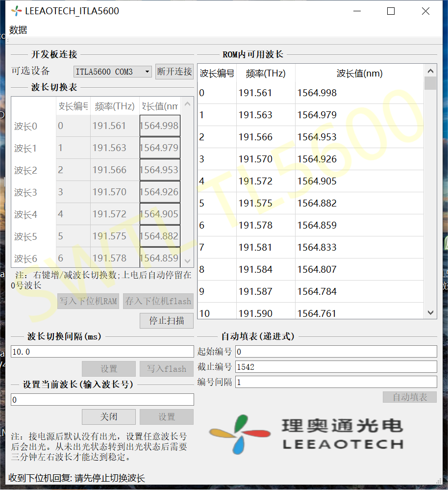Screen dimensions: 448x490
Task: Click the 设置当前波长 input field
Action: coord(102,400)
